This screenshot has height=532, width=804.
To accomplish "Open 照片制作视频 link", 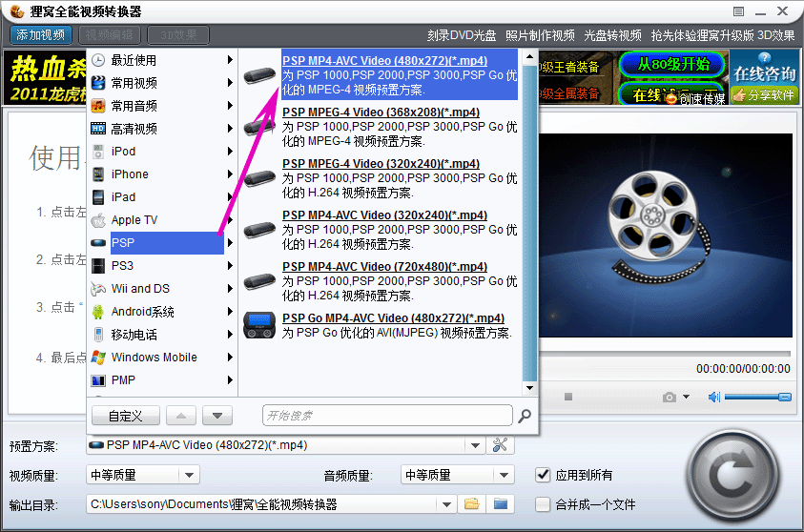I will 540,35.
